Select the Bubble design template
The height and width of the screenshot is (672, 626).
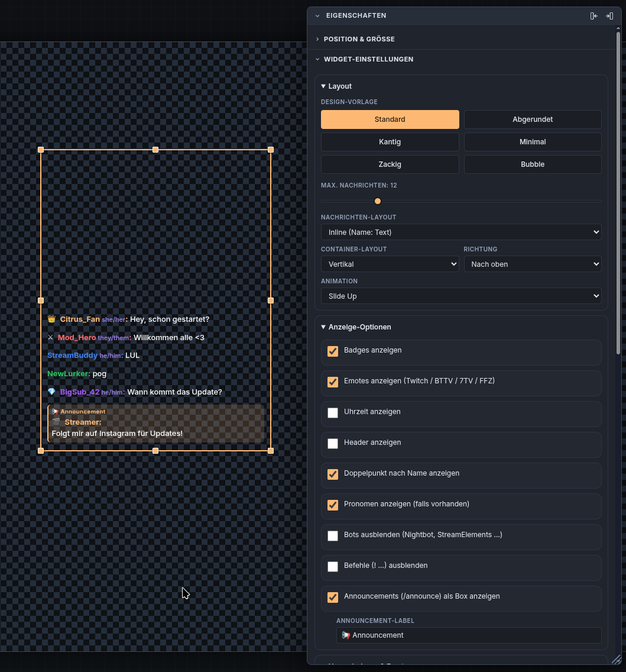coord(532,164)
